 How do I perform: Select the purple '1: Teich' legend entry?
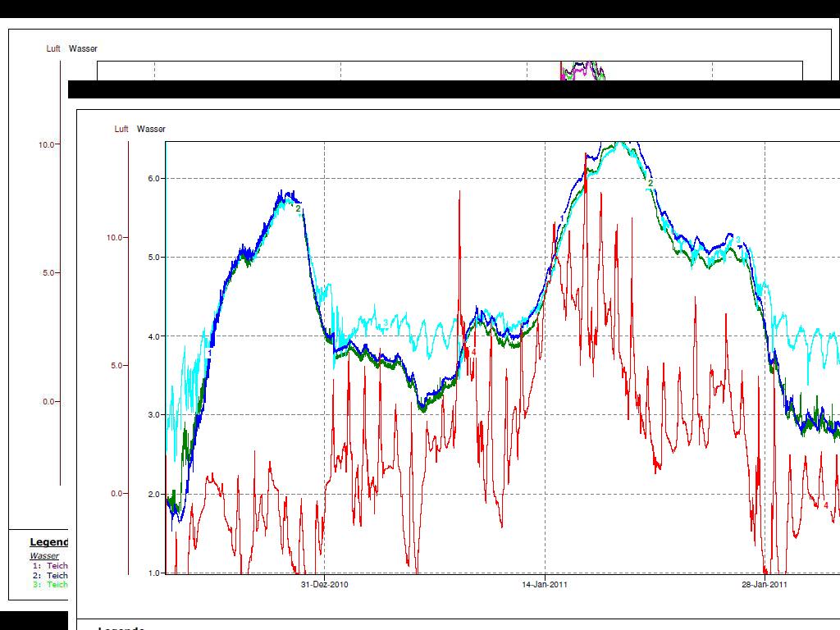50,566
